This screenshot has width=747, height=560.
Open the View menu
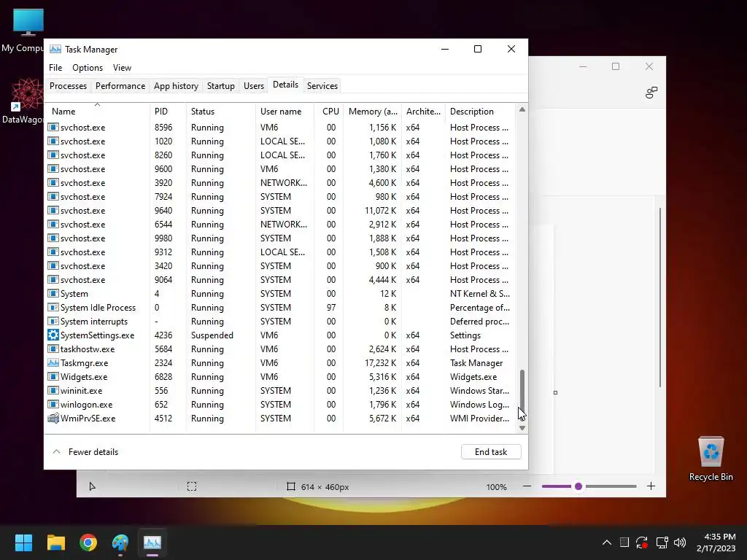coord(122,68)
